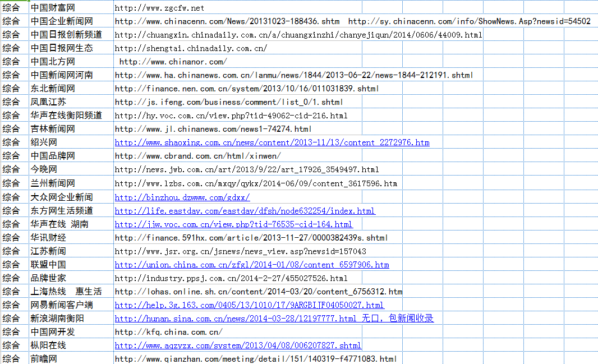Open the binzhou.dzwww.com/gdxx link

[x=182, y=197]
